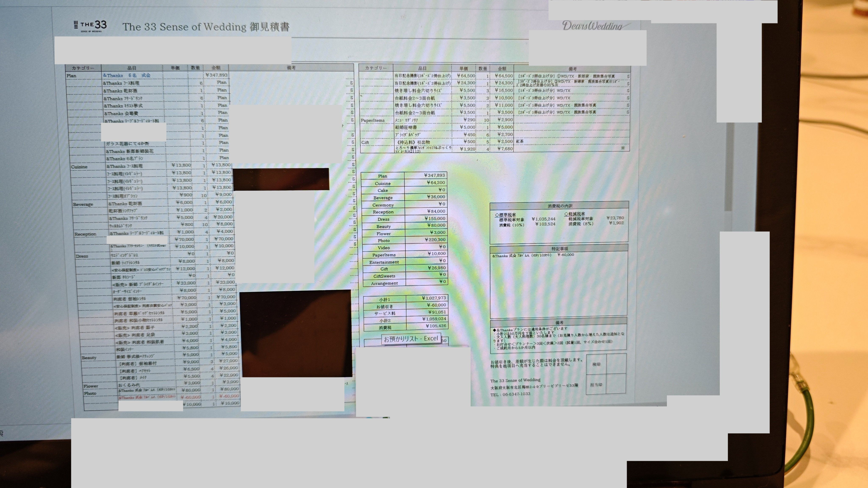The height and width of the screenshot is (488, 868).
Task: Select the 新郎 タキシード item
Action: click(x=123, y=277)
